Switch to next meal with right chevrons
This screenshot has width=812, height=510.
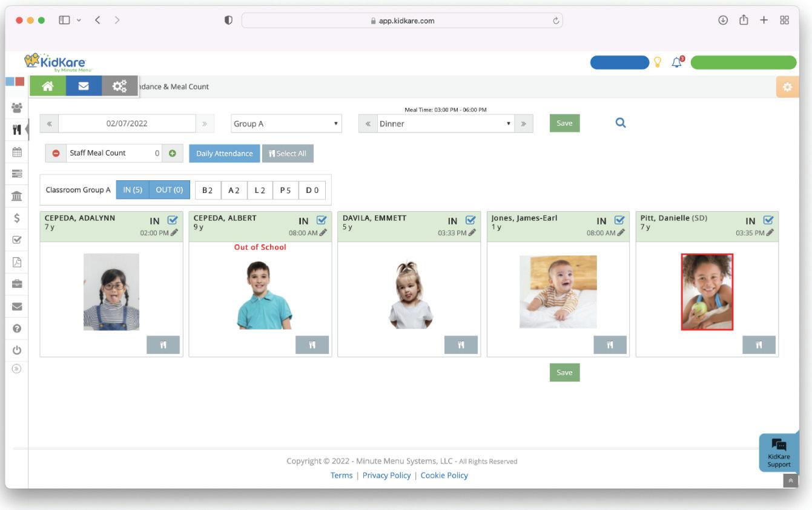[x=524, y=123]
